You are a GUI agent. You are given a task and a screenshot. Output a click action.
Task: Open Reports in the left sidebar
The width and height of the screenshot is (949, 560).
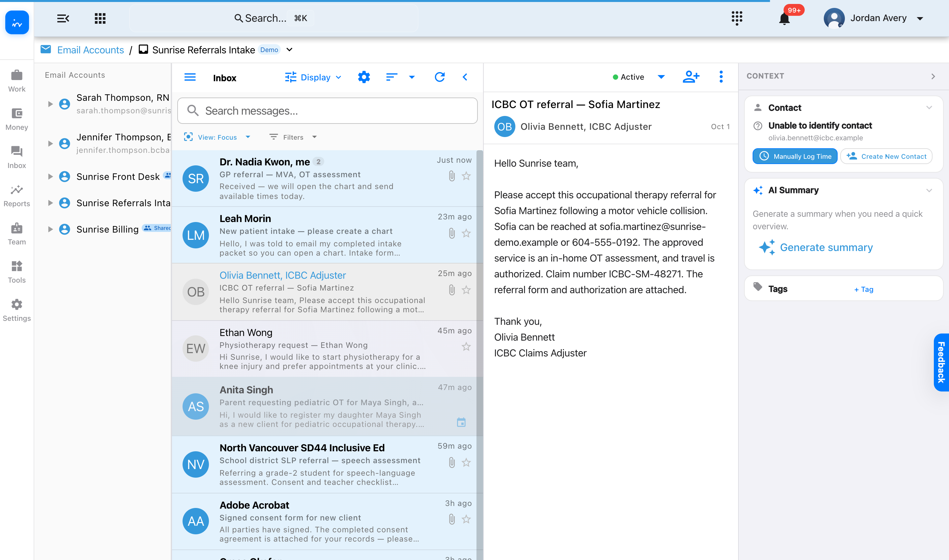16,196
